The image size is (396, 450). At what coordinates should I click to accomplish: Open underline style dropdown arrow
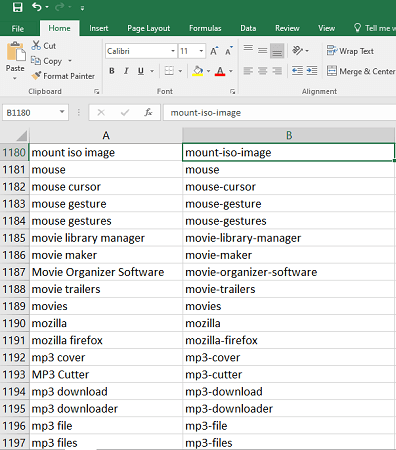(152, 71)
